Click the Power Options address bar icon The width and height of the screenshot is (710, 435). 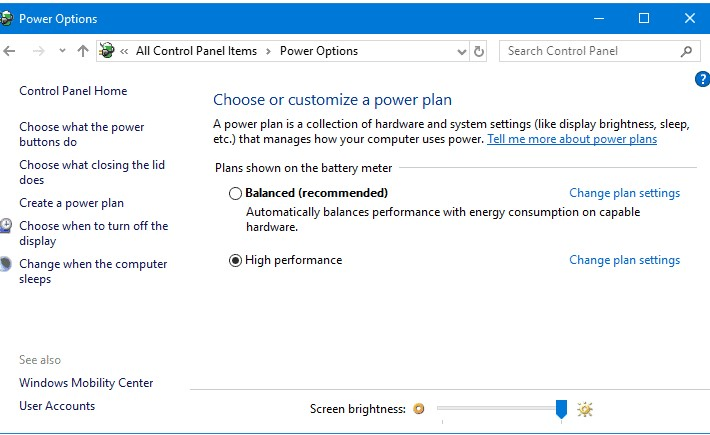pos(107,51)
